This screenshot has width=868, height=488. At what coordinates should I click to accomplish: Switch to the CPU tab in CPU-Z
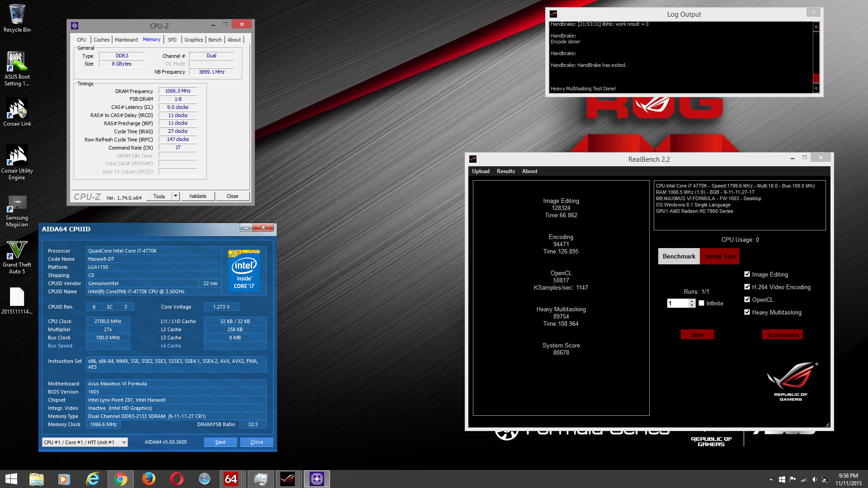(81, 40)
